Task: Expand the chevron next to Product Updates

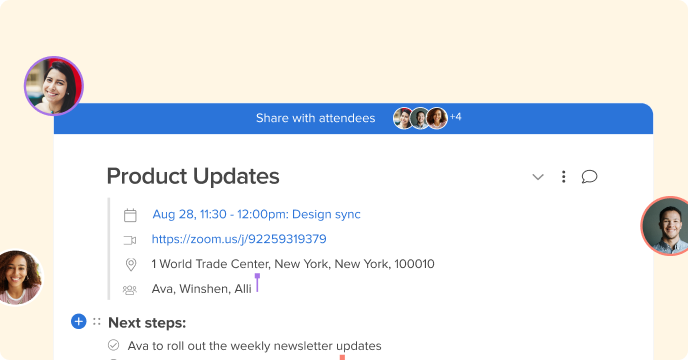Action: pos(538,177)
